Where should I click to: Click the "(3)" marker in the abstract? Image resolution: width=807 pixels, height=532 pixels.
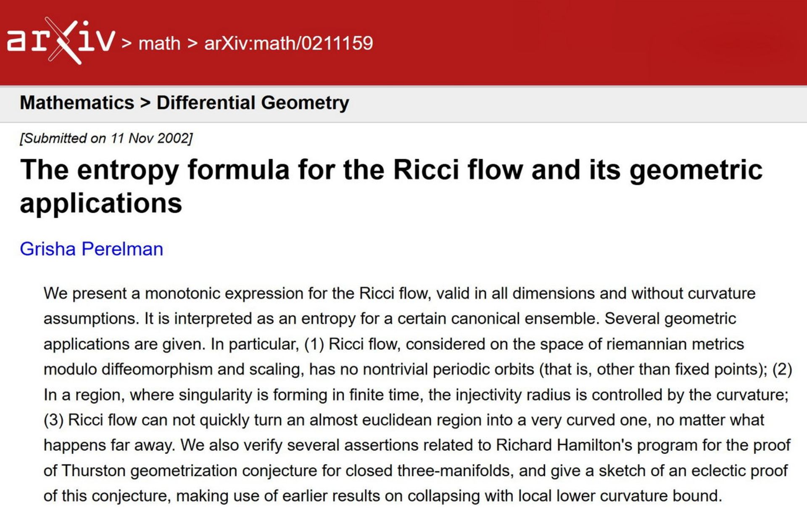pyautogui.click(x=53, y=420)
